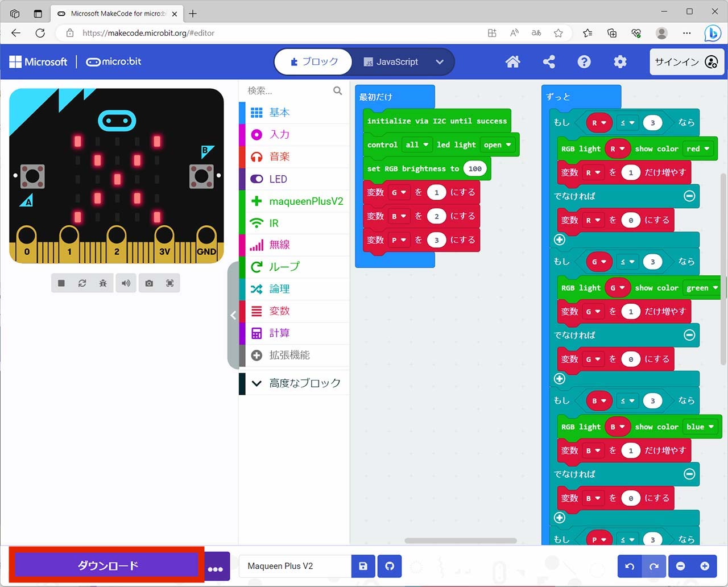This screenshot has height=587, width=728.
Task: Open RGB light R position dropdown
Action: coord(618,149)
